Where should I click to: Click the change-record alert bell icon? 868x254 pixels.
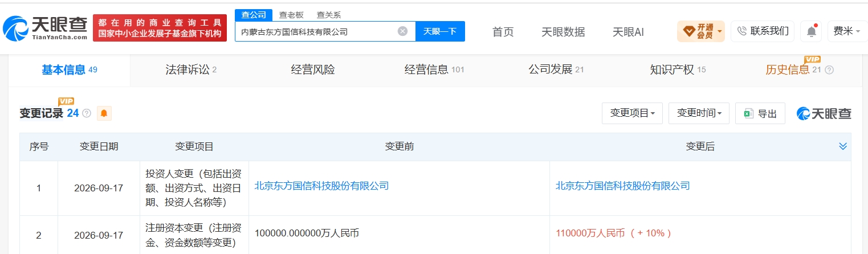pos(104,113)
